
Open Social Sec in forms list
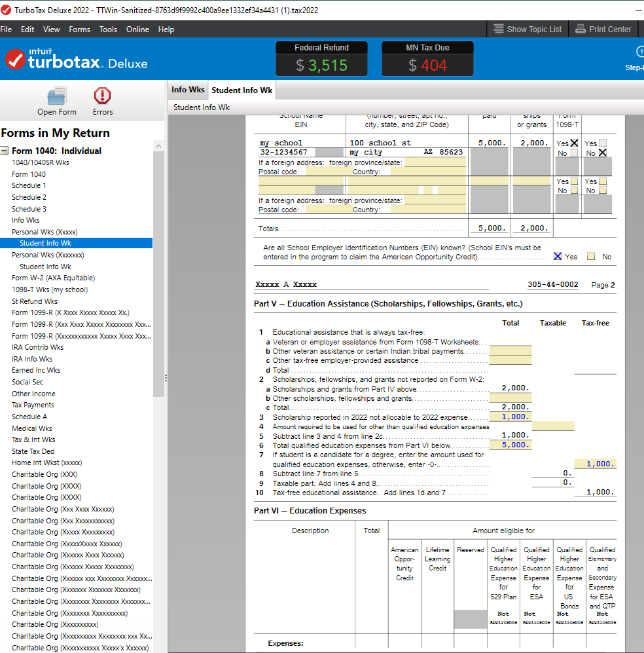[x=27, y=381]
